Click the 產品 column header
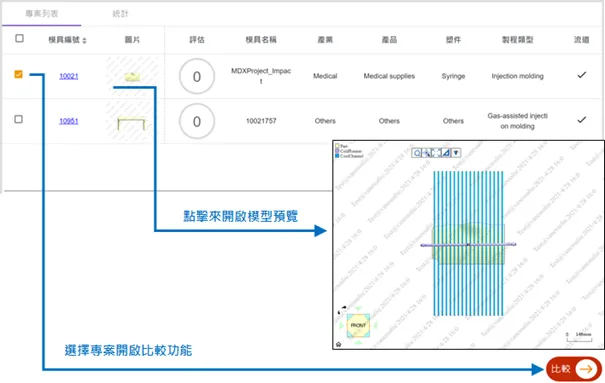This screenshot has height=383, width=605. 389,40
